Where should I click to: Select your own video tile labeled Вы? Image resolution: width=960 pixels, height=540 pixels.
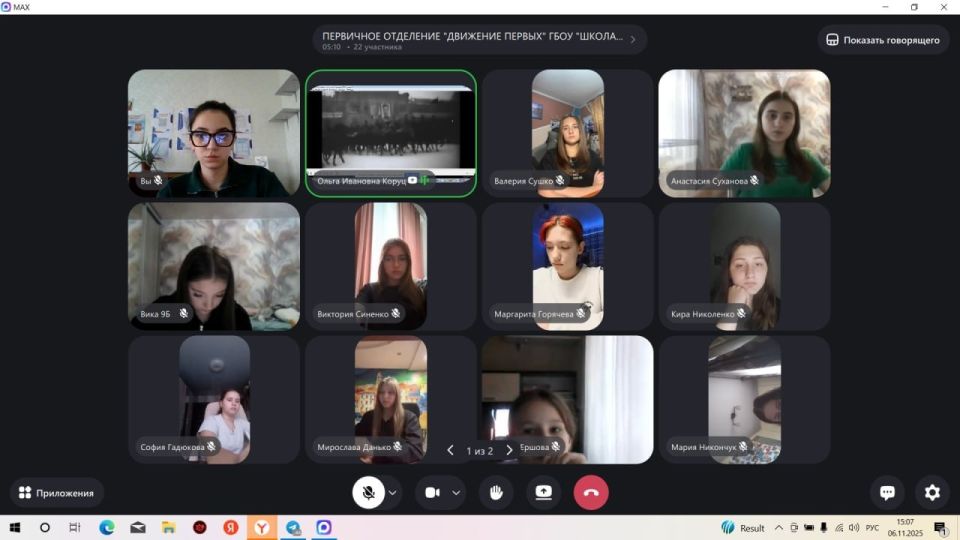tap(214, 133)
